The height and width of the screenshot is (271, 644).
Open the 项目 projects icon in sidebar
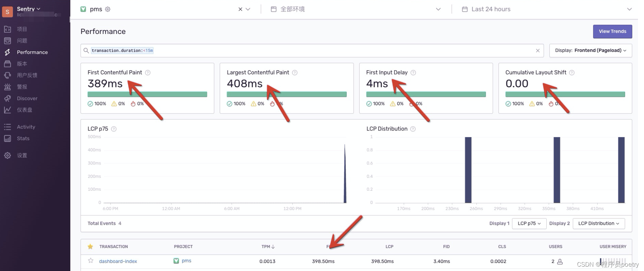7,29
